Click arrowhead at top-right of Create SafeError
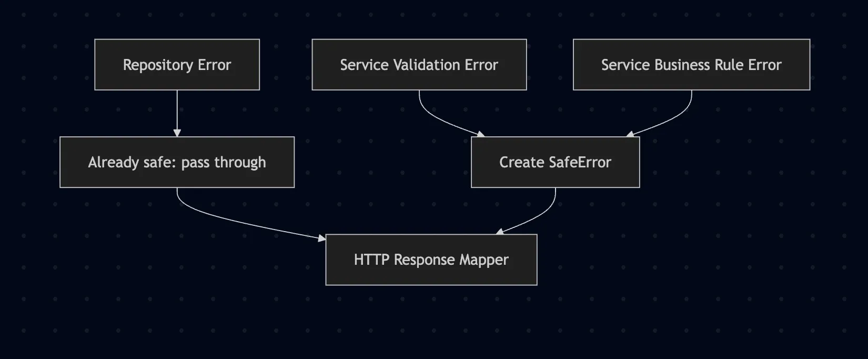Image resolution: width=868 pixels, height=359 pixels. tap(630, 135)
